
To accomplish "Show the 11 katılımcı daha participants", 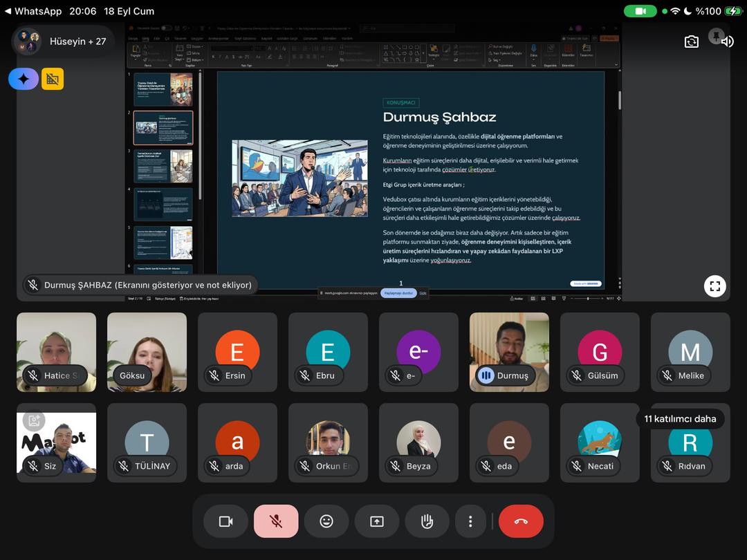I will tap(680, 419).
